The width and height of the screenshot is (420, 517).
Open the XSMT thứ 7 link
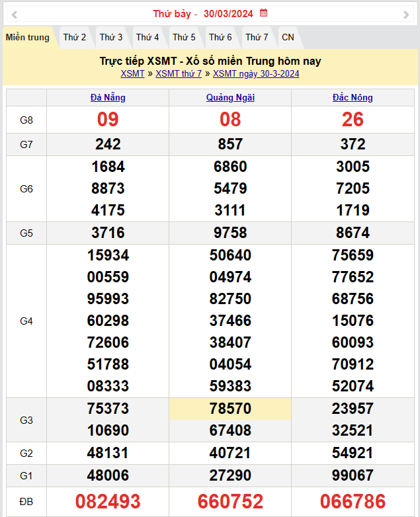tap(179, 74)
